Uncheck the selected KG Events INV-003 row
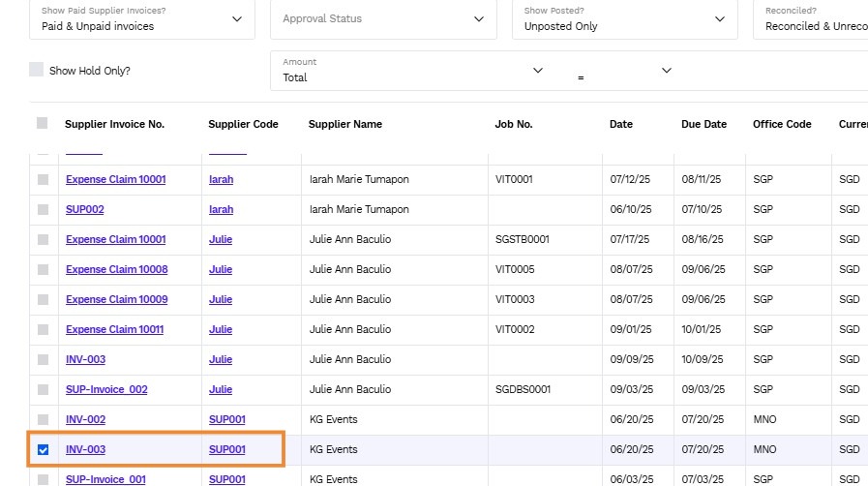The width and height of the screenshot is (868, 486). pos(43,449)
